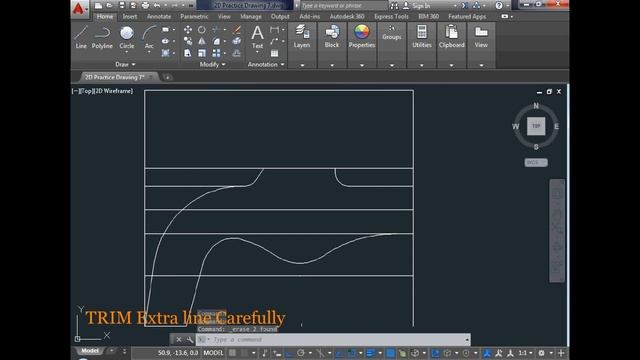
Task: Select the Text annotation tool
Action: click(257, 37)
